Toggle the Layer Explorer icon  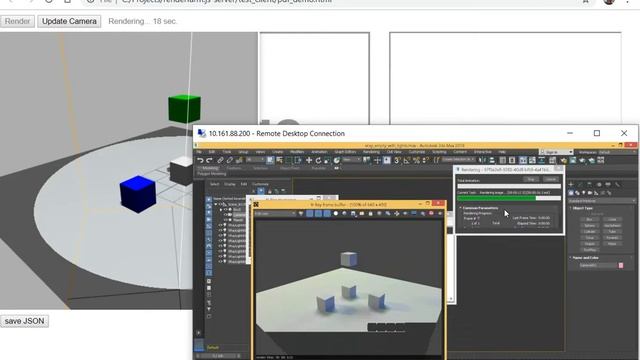tap(512, 160)
